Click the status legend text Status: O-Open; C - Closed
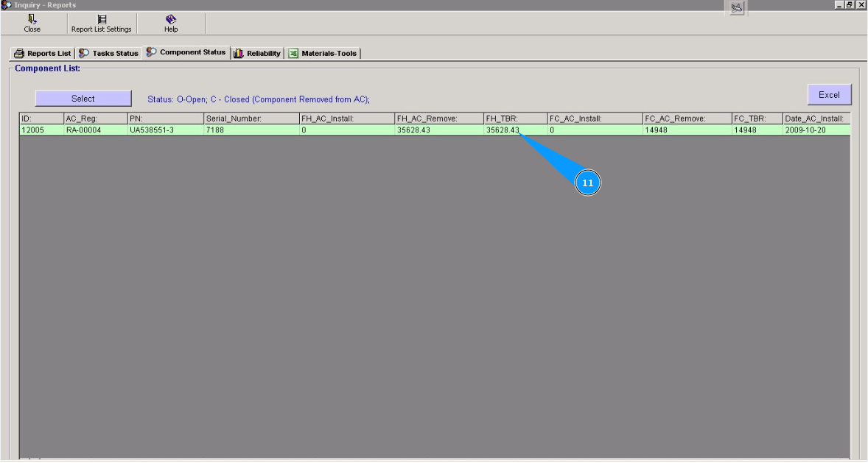The width and height of the screenshot is (868, 463). click(x=259, y=99)
